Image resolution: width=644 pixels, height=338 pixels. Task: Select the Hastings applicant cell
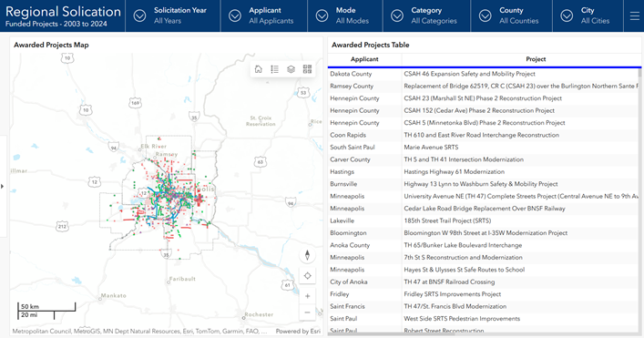pos(364,172)
